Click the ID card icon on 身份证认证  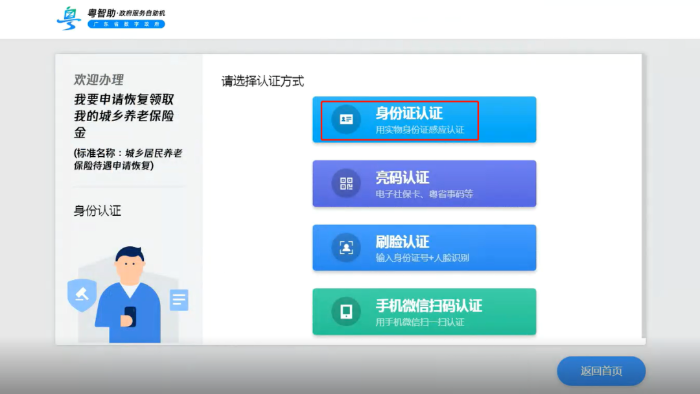click(x=346, y=119)
